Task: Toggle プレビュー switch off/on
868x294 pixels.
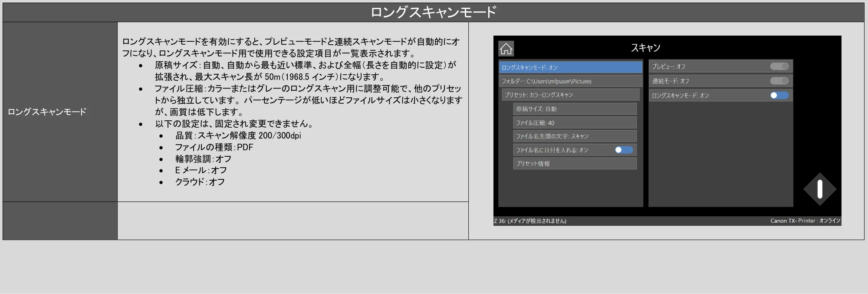Action: [x=779, y=66]
